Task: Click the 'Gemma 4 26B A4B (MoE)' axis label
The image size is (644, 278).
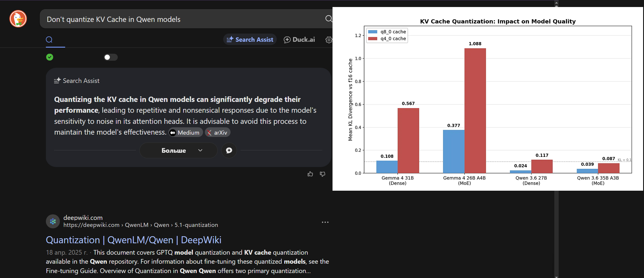Action: (x=464, y=180)
